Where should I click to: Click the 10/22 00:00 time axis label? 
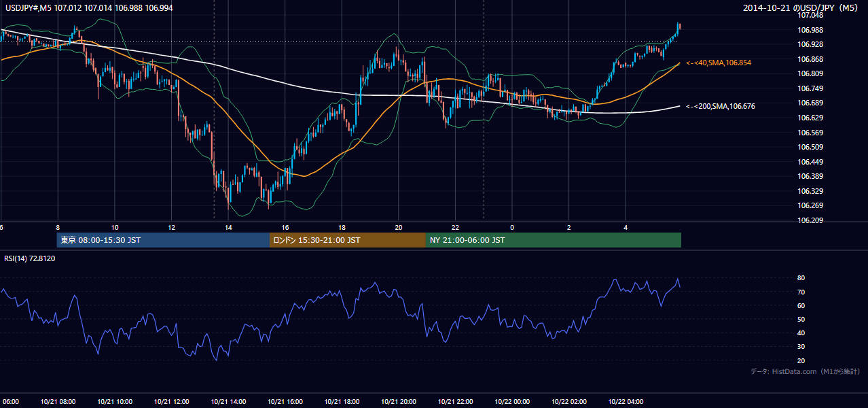click(512, 402)
